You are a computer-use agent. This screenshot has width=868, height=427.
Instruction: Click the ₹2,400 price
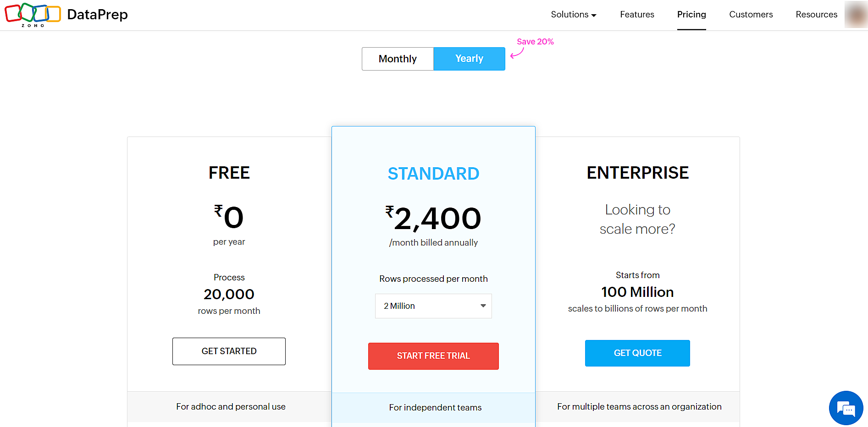[433, 218]
